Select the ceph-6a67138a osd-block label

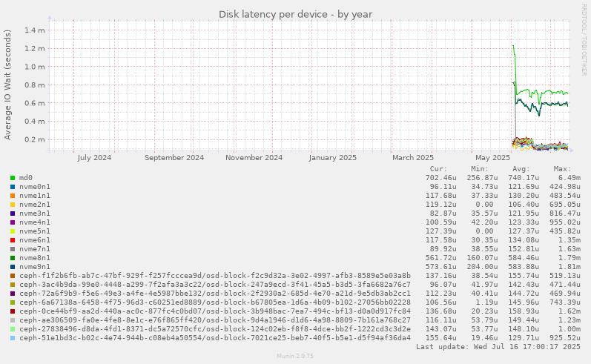[x=215, y=302]
